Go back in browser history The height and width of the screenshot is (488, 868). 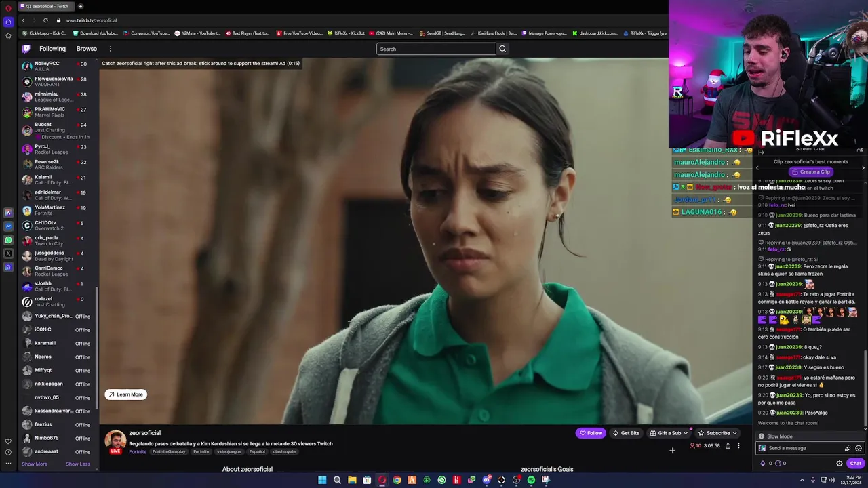tap(23, 20)
